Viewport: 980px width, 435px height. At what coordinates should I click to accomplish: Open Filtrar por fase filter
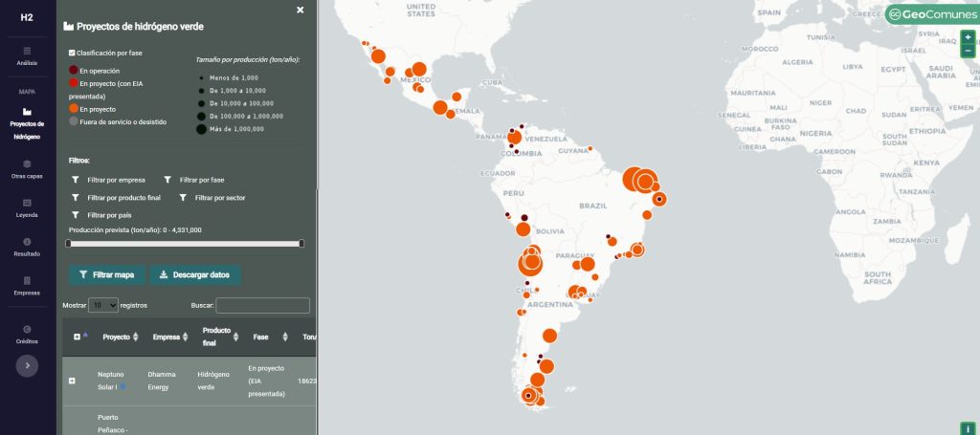pyautogui.click(x=193, y=180)
